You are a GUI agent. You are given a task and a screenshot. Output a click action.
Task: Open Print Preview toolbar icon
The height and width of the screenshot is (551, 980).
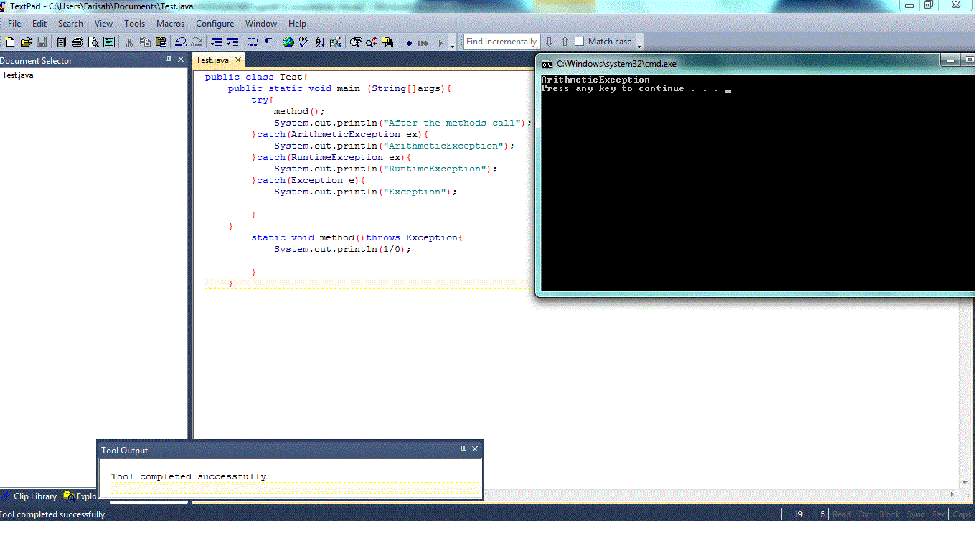93,42
